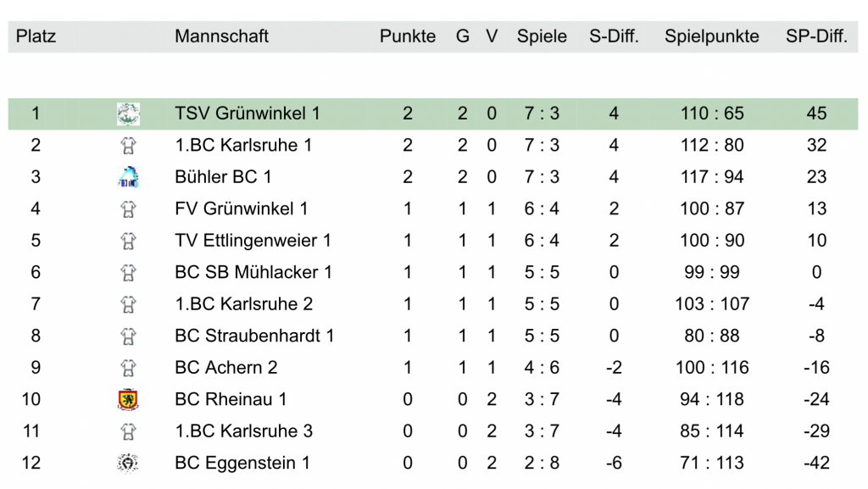Select the S-Diff. column header
This screenshot has height=489, width=868.
click(x=614, y=36)
